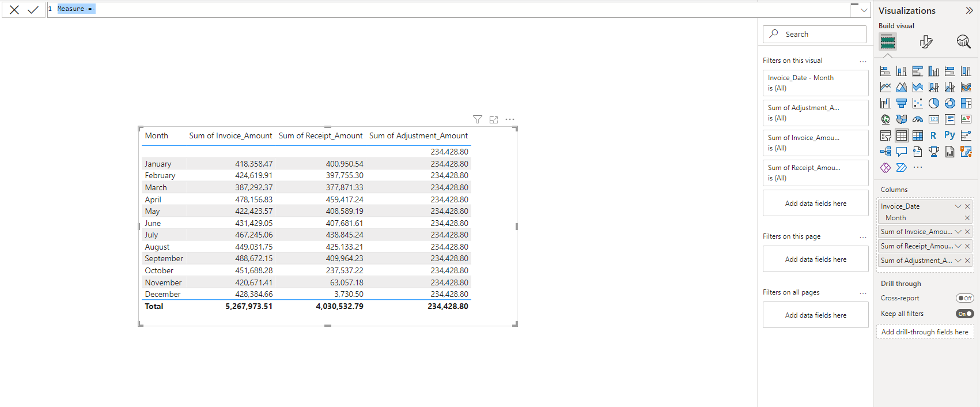This screenshot has height=407, width=980.
Task: Insert a key influencers visual
Action: [966, 135]
